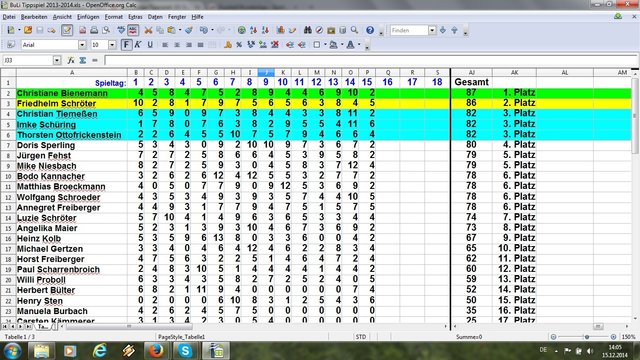Insert chart icon
The height and width of the screenshot is (360, 640).
coord(280,30)
